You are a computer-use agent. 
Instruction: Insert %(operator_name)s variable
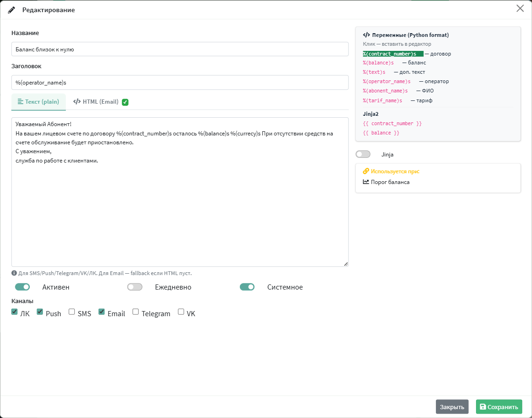pyautogui.click(x=387, y=81)
